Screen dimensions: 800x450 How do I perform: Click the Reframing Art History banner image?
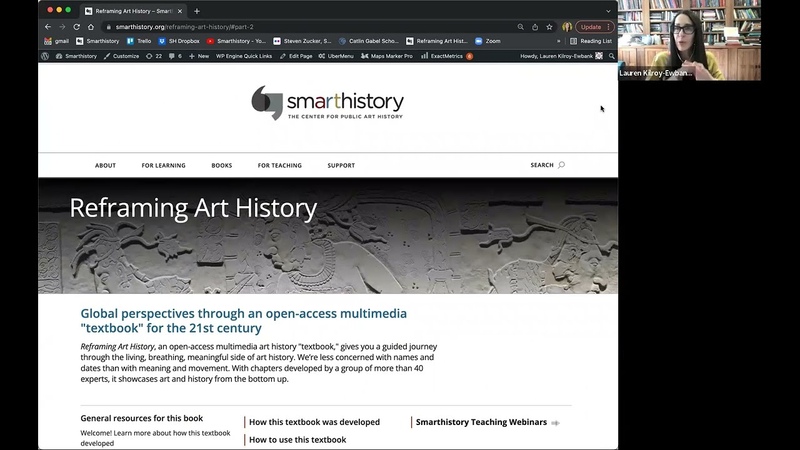(328, 236)
